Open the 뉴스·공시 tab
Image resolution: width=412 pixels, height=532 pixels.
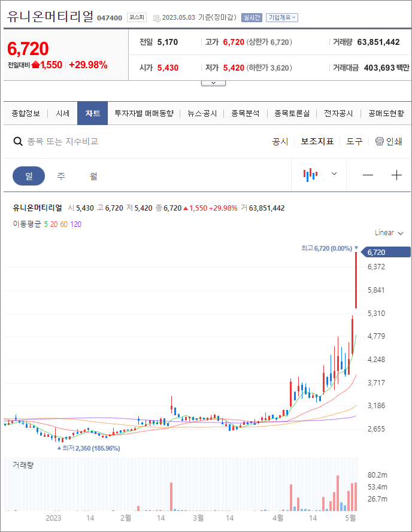[x=202, y=113]
